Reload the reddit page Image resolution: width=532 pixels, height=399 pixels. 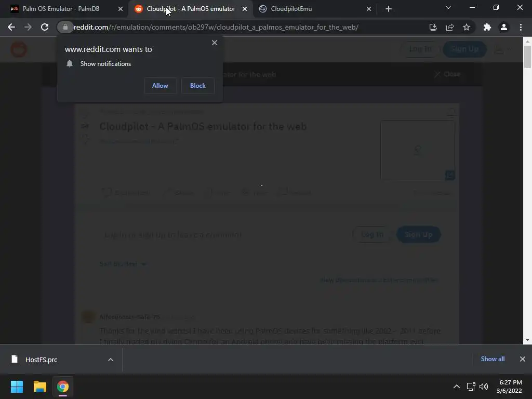coord(45,27)
